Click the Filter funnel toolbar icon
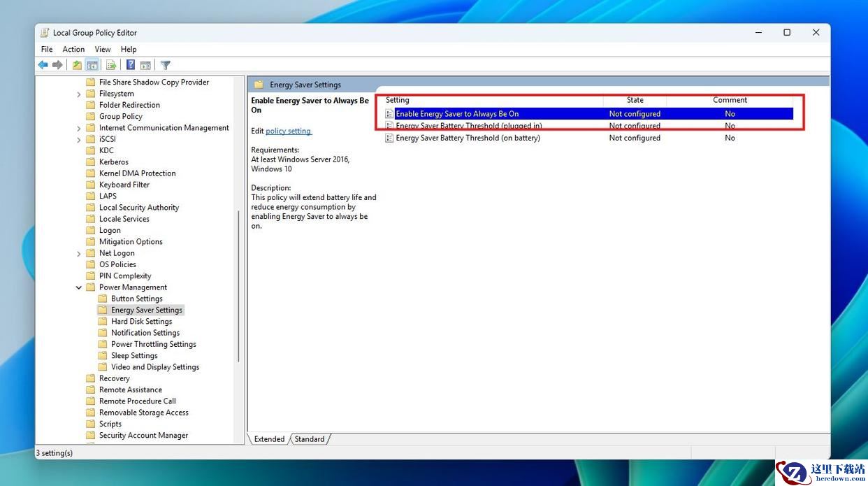Screen dimensions: 868x486 point(166,65)
